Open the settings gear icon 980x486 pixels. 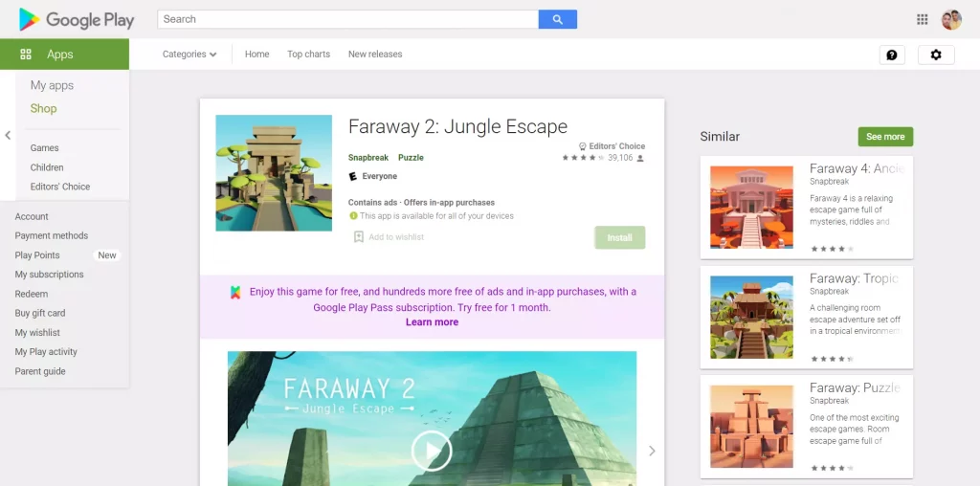pos(936,55)
